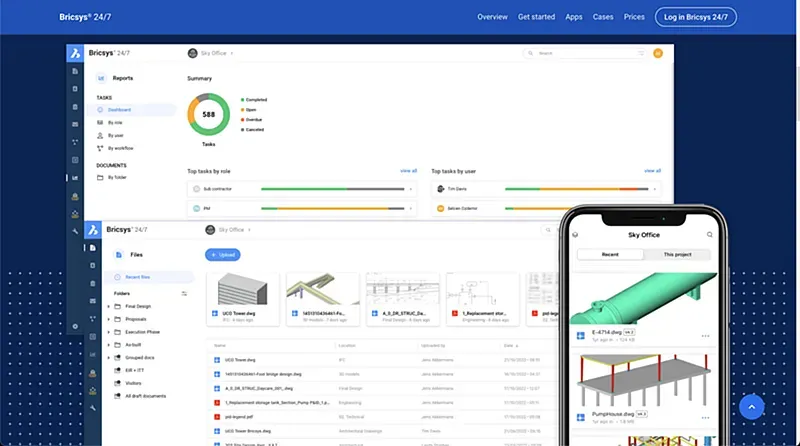
Task: Open the Apps menu item
Action: (573, 17)
